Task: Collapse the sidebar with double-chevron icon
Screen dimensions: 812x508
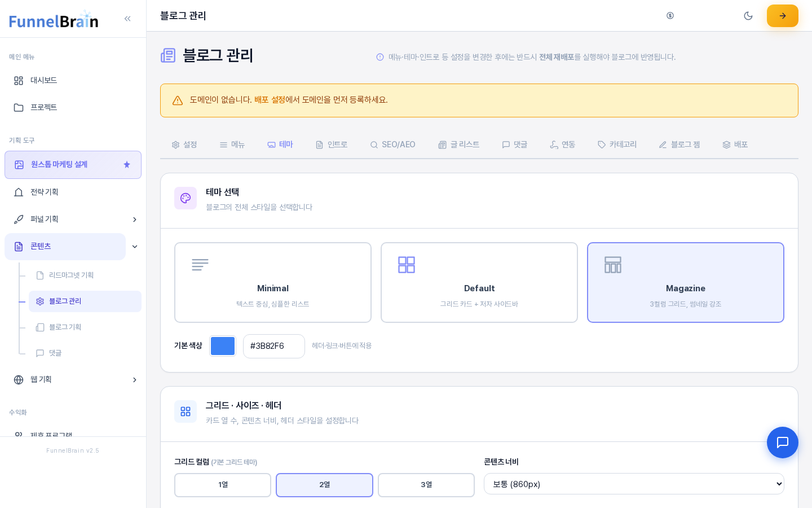Action: pyautogui.click(x=127, y=19)
